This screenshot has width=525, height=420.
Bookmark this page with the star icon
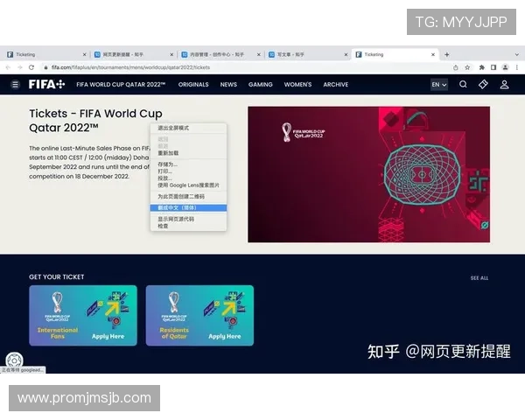point(467,67)
